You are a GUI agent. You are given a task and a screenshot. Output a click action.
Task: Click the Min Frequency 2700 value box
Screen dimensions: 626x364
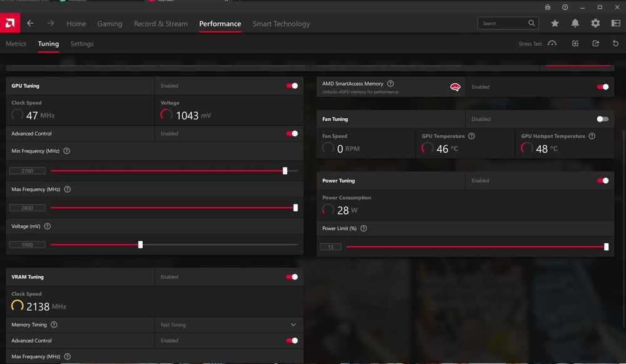(x=27, y=171)
